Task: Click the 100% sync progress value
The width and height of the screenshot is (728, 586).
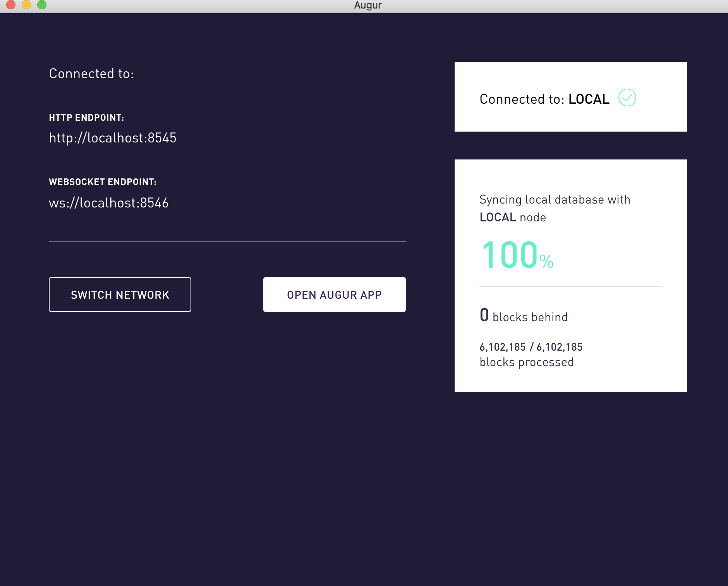Action: click(x=517, y=255)
